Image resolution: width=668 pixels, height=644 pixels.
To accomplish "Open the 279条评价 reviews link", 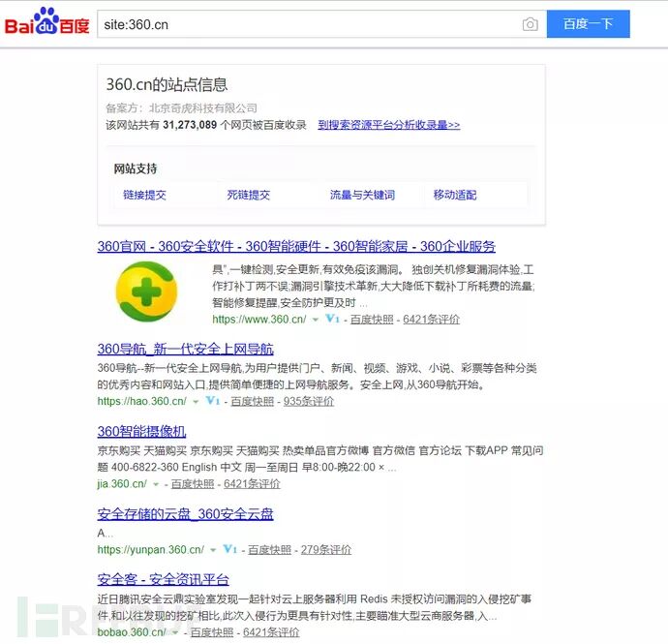I will 326,550.
